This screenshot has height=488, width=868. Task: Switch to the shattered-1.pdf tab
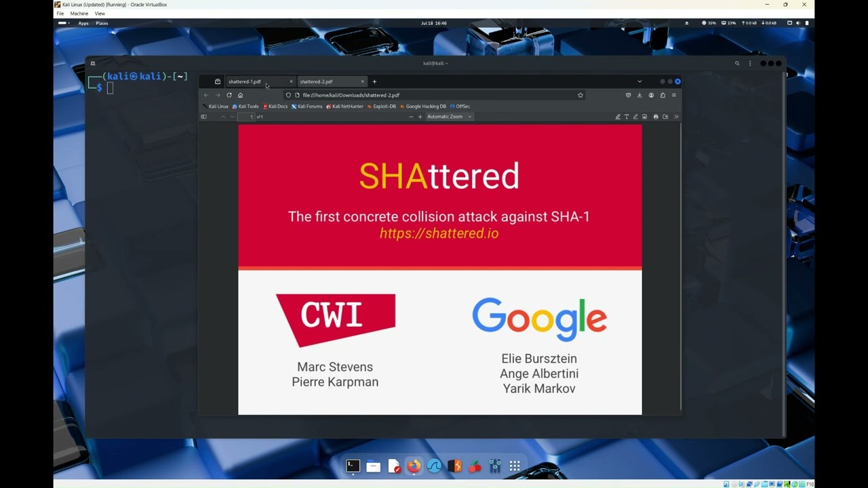(x=260, y=81)
